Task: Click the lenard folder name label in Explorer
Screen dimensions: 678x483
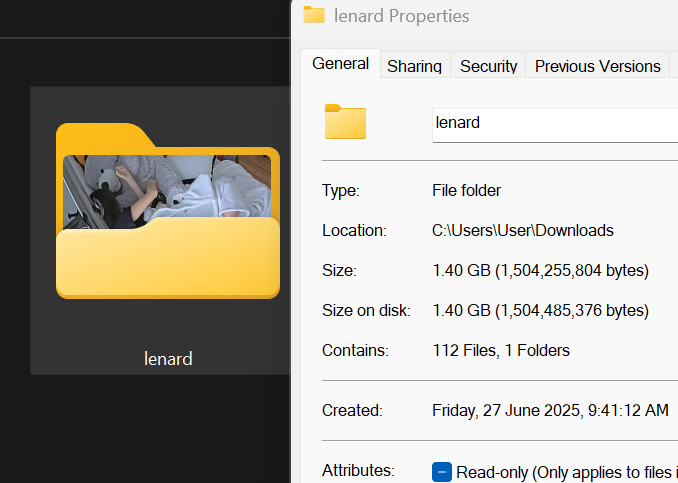Action: pos(168,359)
